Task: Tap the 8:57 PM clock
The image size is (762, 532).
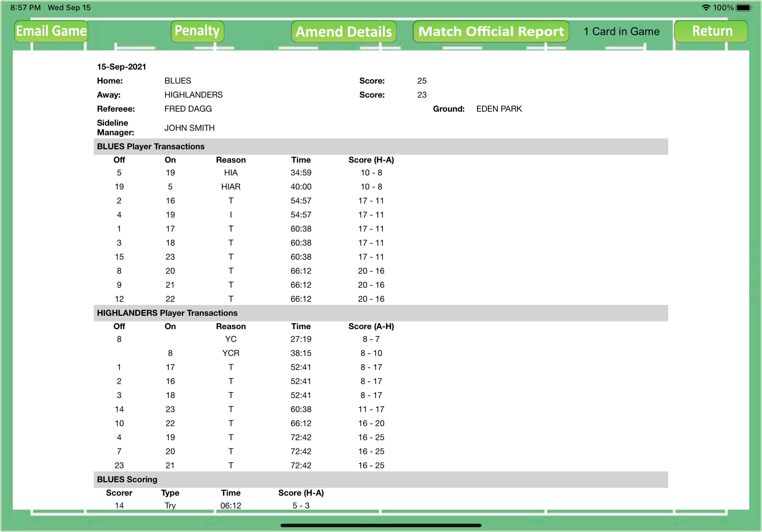Action: tap(26, 8)
